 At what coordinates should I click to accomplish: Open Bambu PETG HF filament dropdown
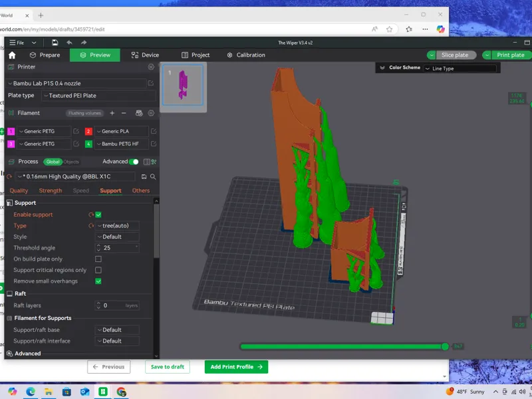122,144
